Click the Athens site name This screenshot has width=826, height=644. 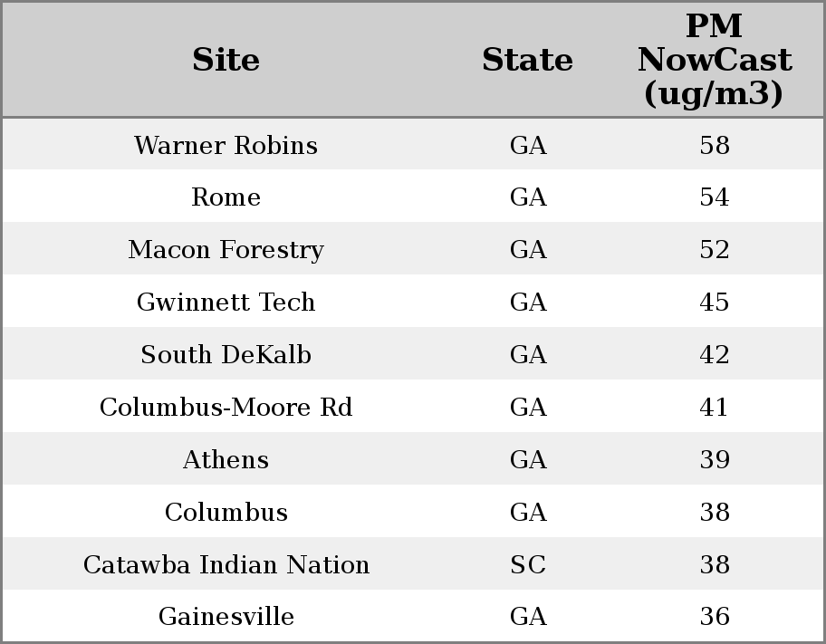(226, 460)
